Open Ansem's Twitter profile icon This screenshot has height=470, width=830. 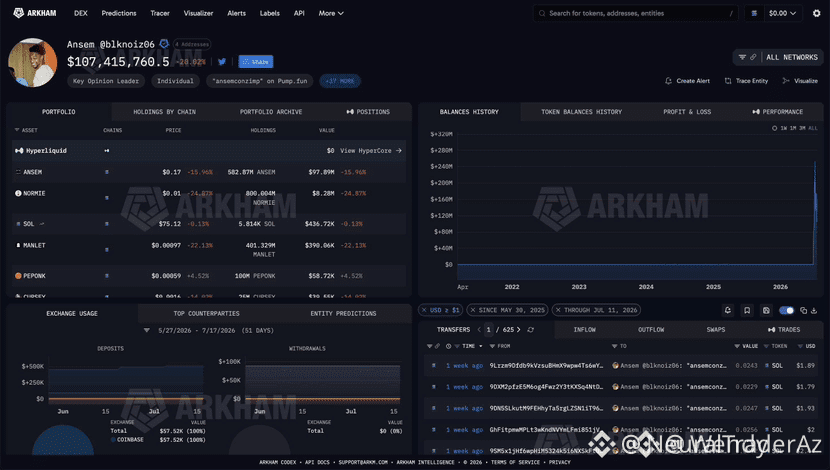(222, 62)
